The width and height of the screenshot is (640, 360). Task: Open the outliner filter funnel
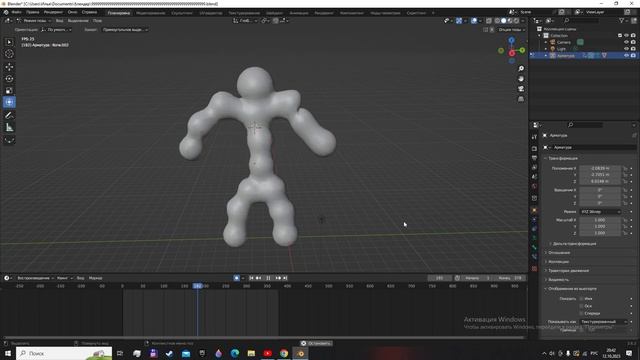pos(621,20)
